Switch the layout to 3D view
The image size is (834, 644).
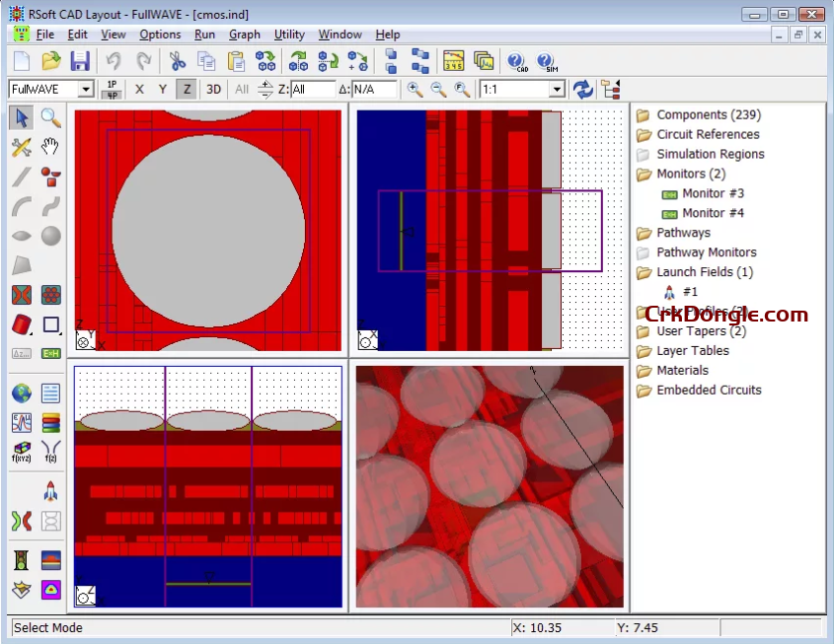coord(213,89)
